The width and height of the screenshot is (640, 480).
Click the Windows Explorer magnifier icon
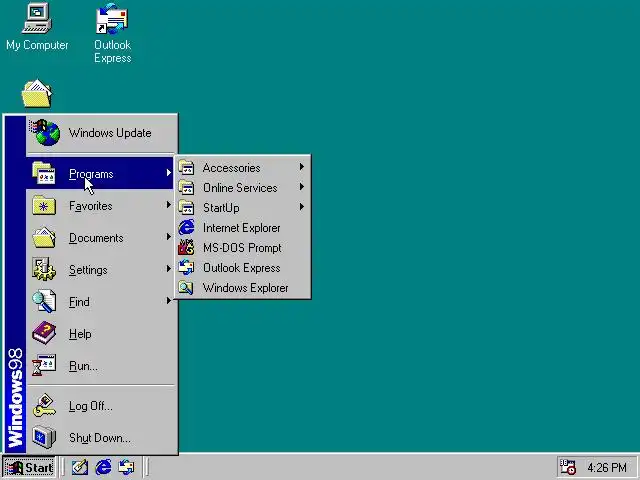click(x=187, y=287)
